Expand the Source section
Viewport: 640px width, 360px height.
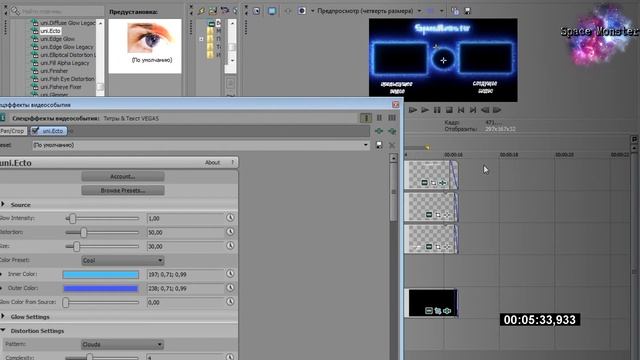click(x=3, y=204)
